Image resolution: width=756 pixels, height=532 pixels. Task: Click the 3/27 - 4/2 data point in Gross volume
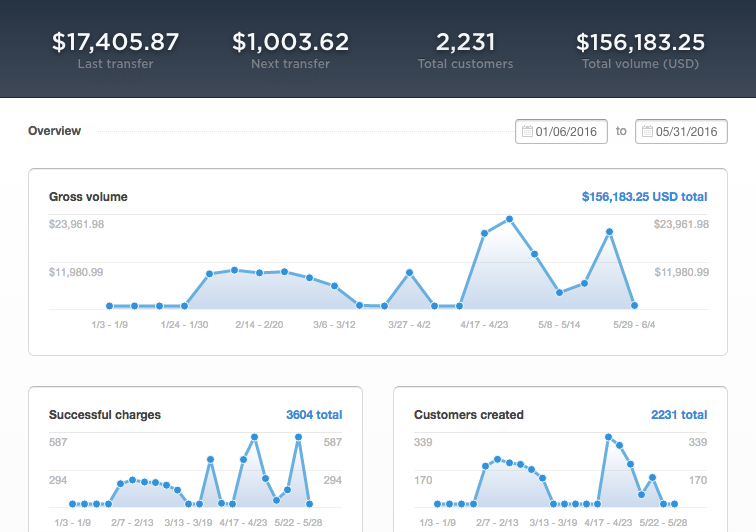(409, 273)
